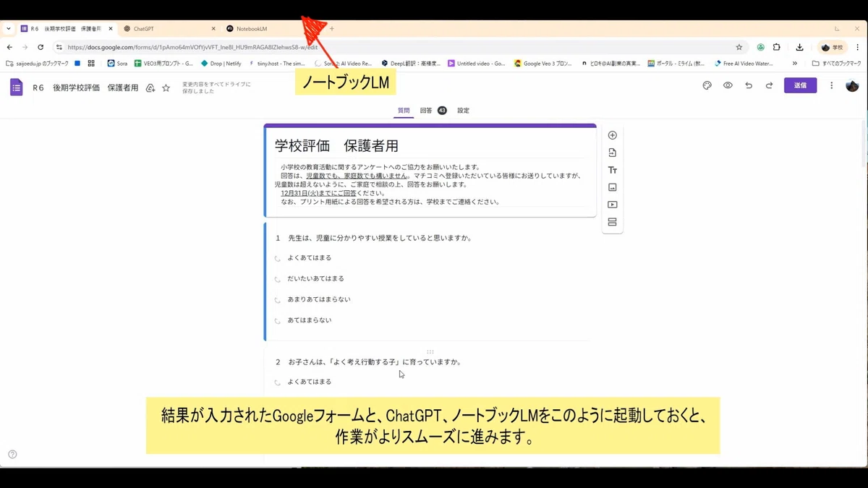Add an image with the image icon

[x=612, y=187]
